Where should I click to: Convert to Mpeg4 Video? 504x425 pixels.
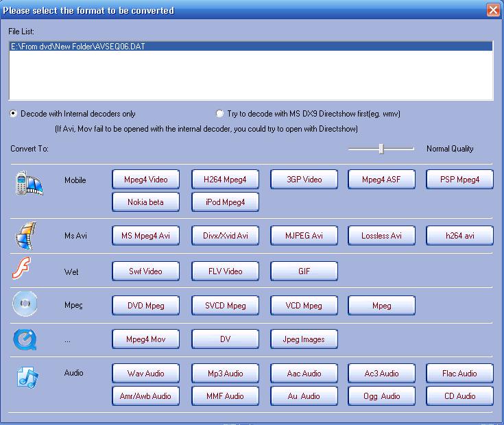145,179
